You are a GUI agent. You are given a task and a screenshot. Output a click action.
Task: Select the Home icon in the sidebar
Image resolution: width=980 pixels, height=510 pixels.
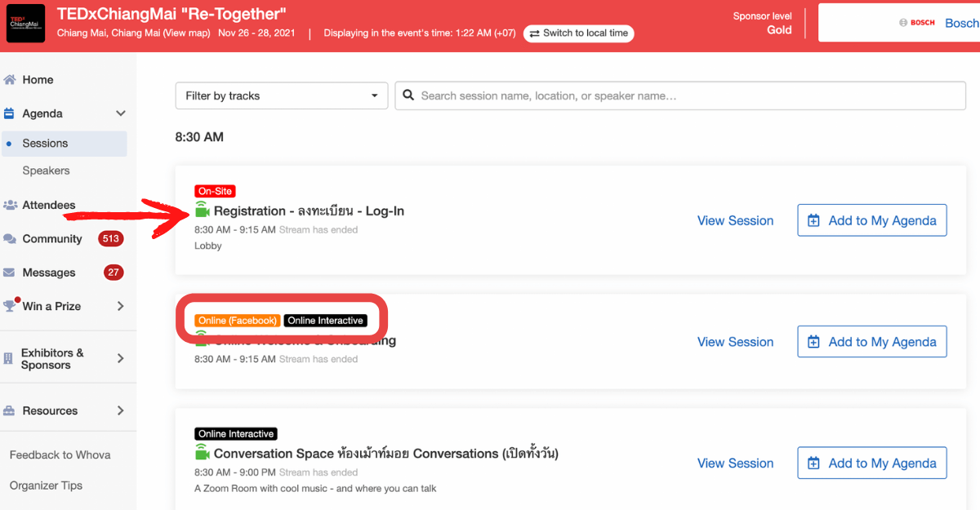coord(10,79)
